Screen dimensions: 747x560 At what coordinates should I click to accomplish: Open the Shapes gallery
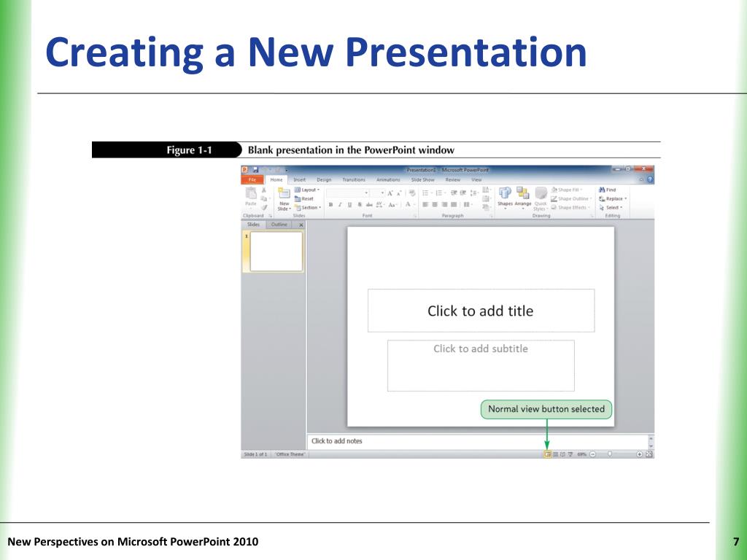click(x=505, y=198)
